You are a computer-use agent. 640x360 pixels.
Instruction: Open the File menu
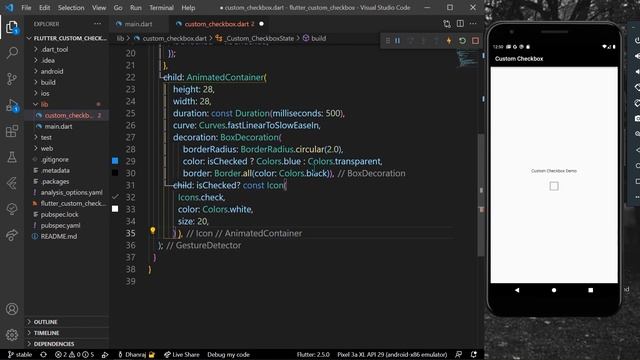26,7
